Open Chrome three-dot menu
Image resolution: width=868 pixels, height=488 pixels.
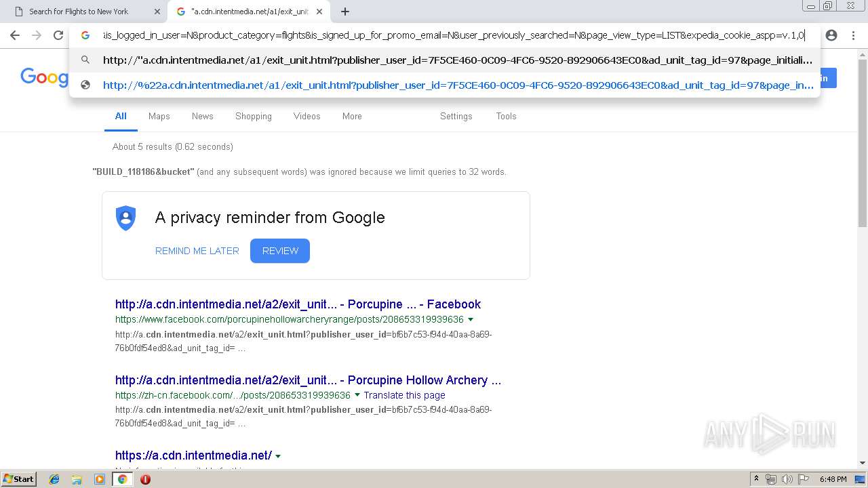853,35
